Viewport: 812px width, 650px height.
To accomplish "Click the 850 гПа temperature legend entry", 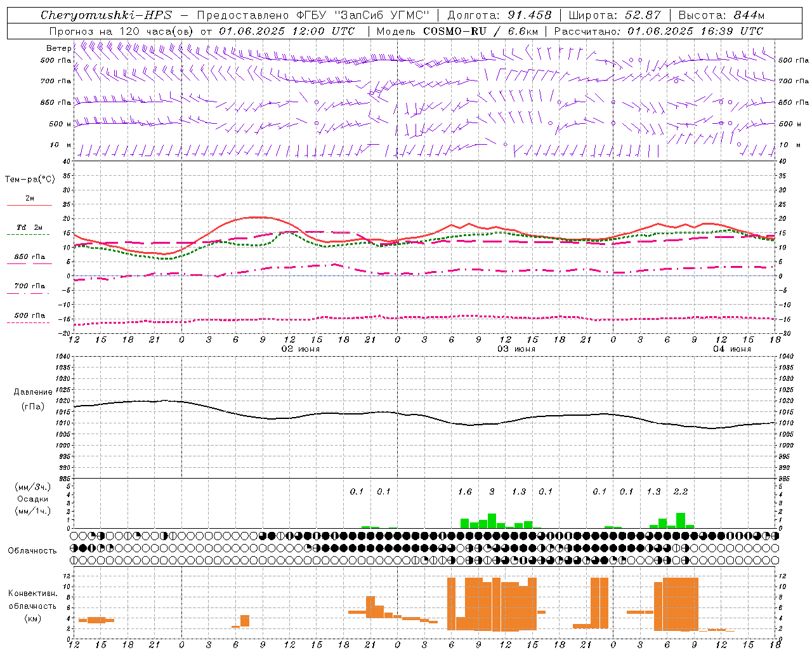I will click(30, 257).
